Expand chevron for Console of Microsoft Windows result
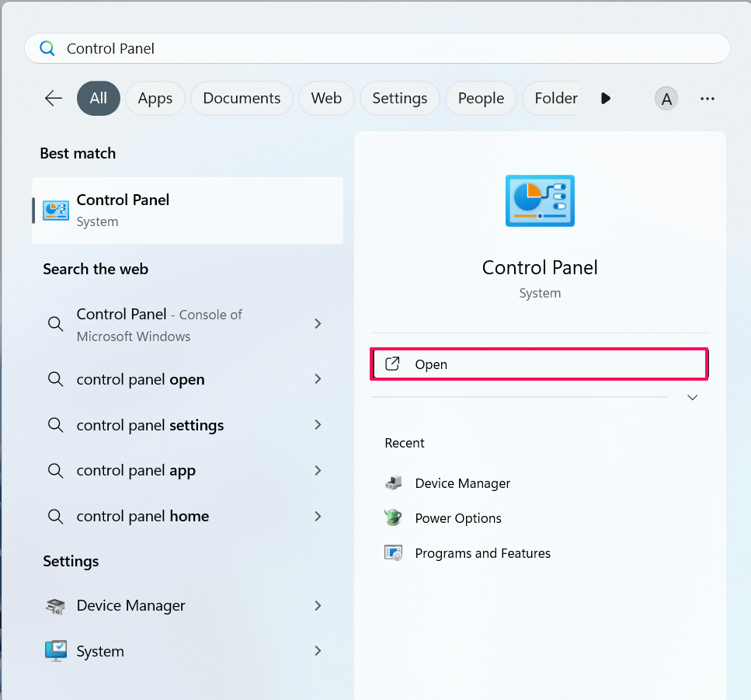751x700 pixels. pyautogui.click(x=318, y=324)
